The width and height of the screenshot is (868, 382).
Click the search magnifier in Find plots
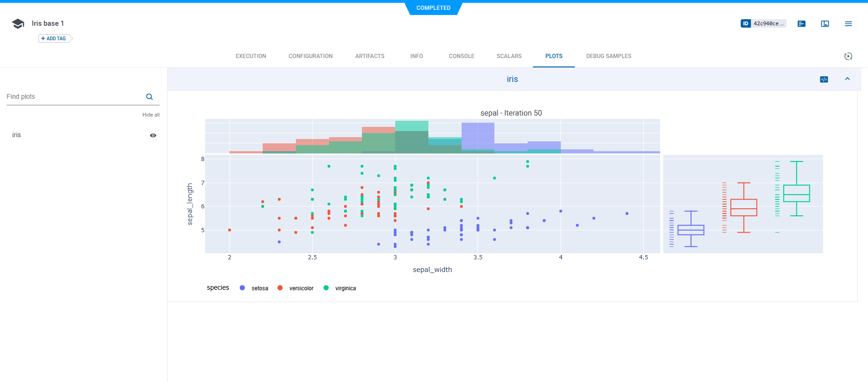tap(149, 97)
